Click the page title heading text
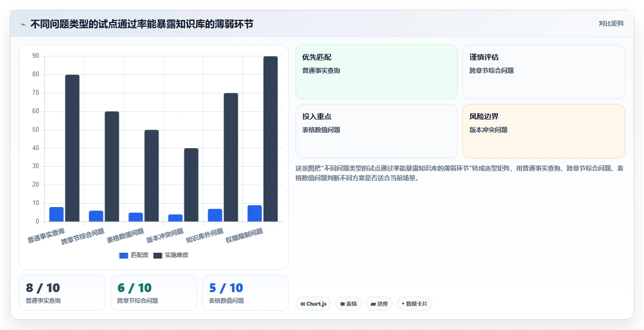This screenshot has width=644, height=330. tap(142, 24)
